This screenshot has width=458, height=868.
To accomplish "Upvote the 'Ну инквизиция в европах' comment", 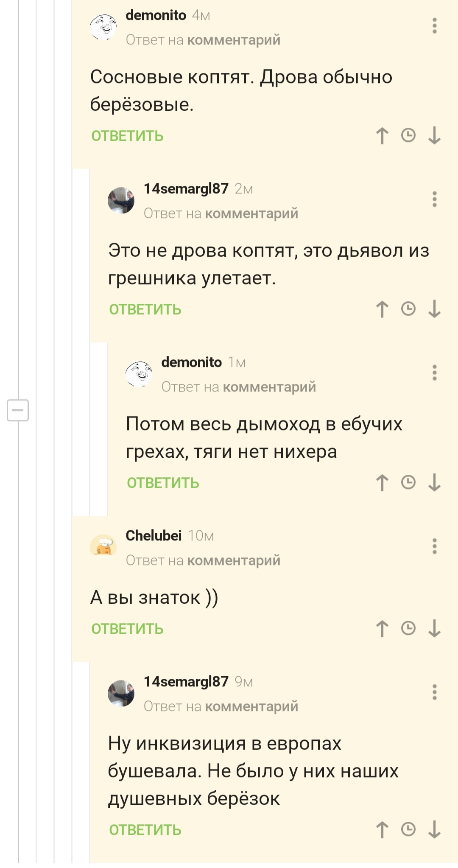I will point(382,829).
